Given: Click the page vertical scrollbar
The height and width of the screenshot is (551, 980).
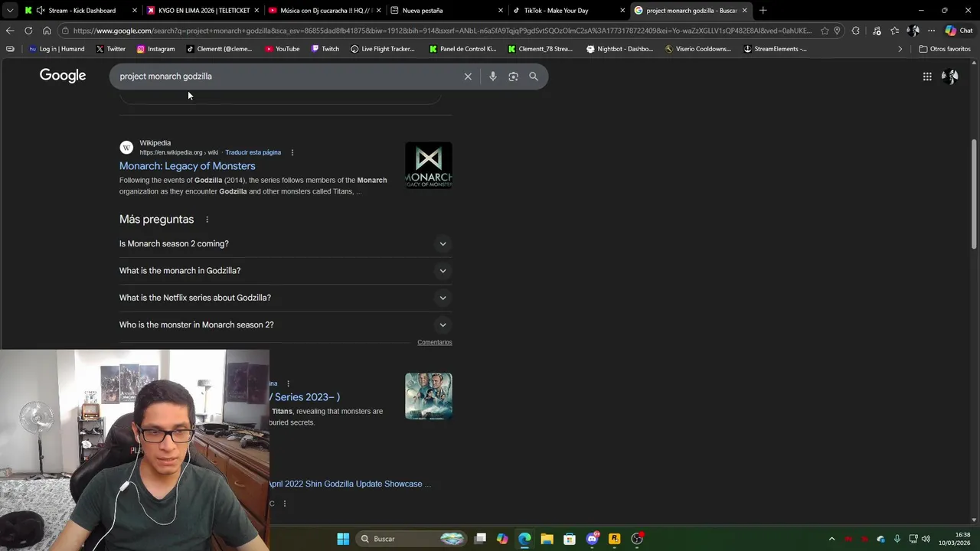Looking at the screenshot, I should [x=974, y=194].
